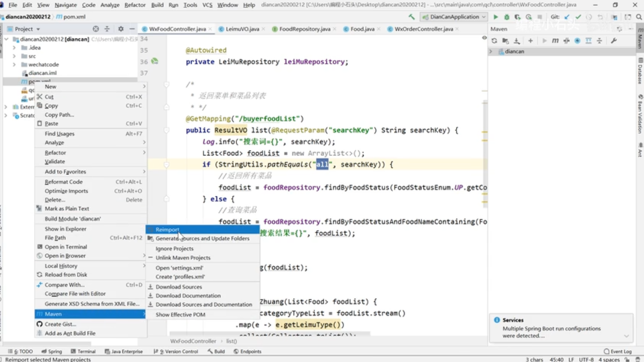Collapse all in the Project panel
644x362 pixels.
pyautogui.click(x=107, y=29)
